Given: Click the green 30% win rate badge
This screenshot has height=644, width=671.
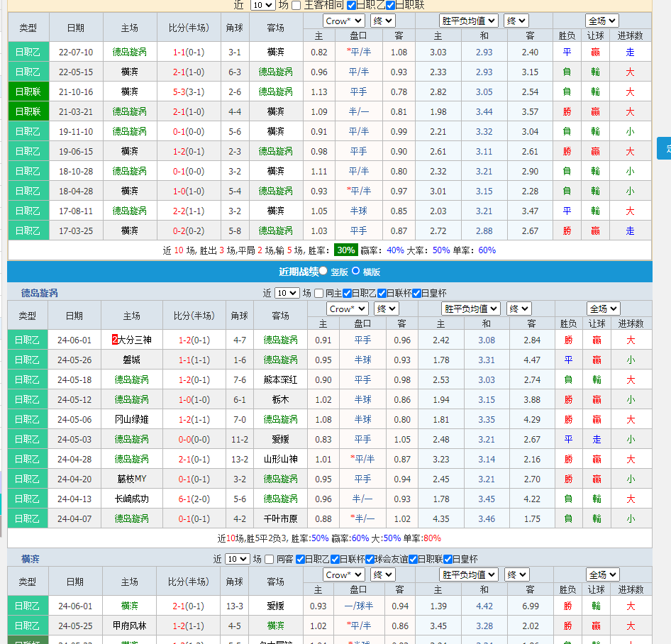Looking at the screenshot, I should point(346,250).
